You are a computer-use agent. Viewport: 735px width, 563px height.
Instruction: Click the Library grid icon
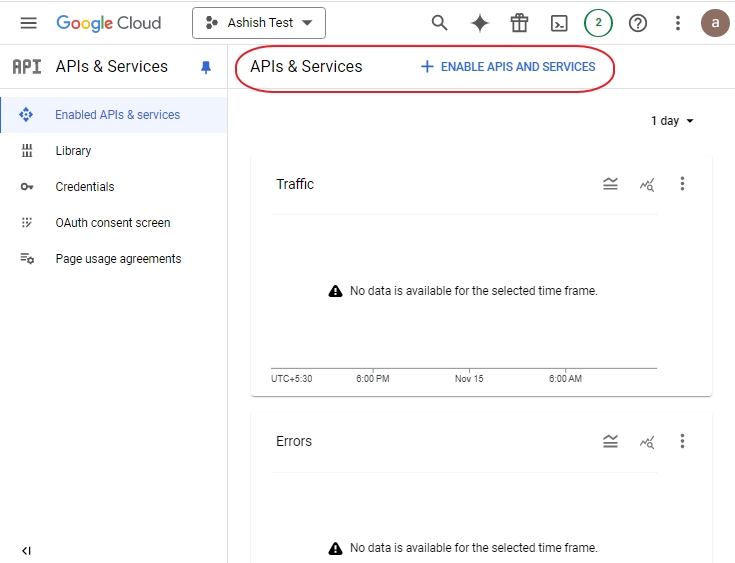(27, 150)
